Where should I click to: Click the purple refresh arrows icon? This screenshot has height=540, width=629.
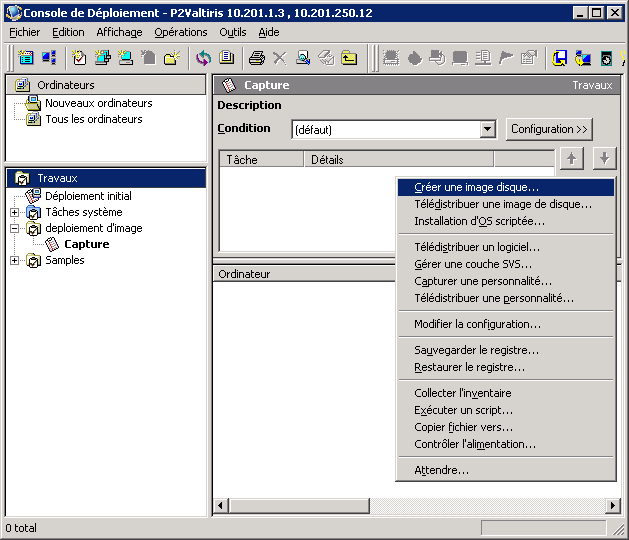pos(203,58)
